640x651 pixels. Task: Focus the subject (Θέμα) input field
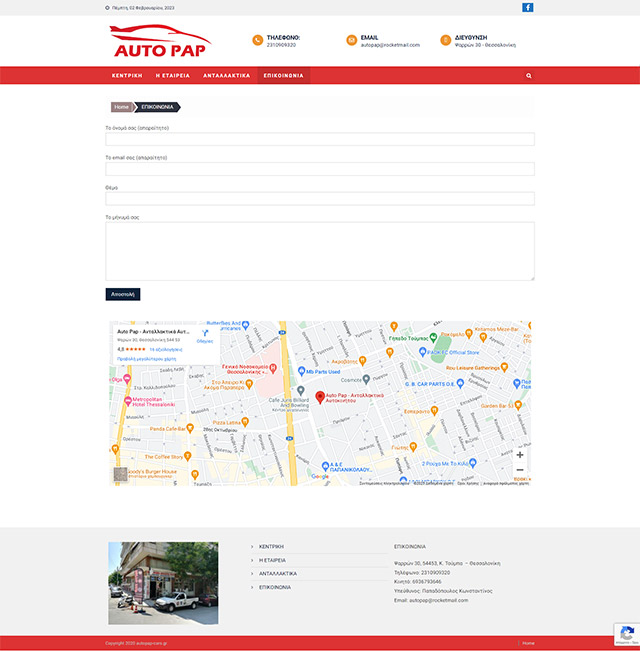pyautogui.click(x=320, y=198)
